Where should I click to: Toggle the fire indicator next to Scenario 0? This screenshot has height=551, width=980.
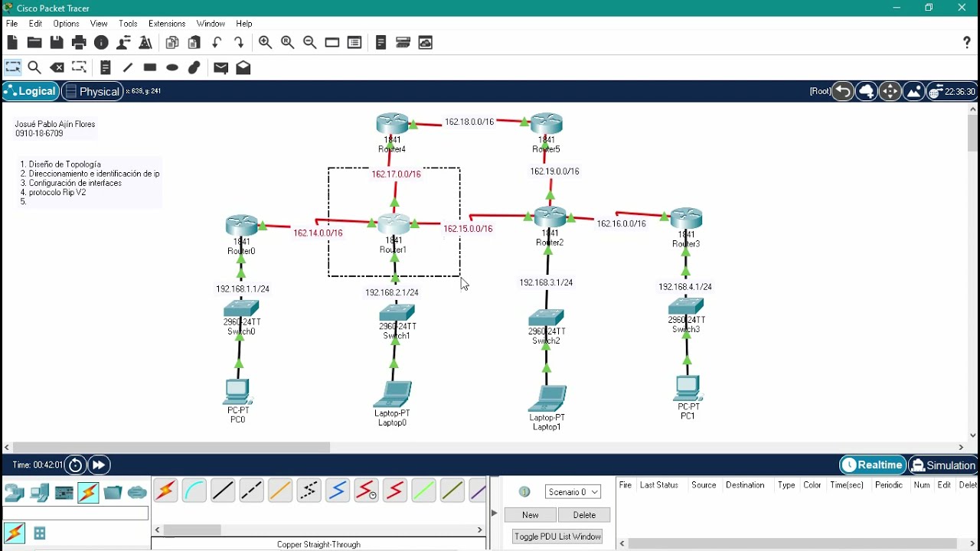click(524, 492)
